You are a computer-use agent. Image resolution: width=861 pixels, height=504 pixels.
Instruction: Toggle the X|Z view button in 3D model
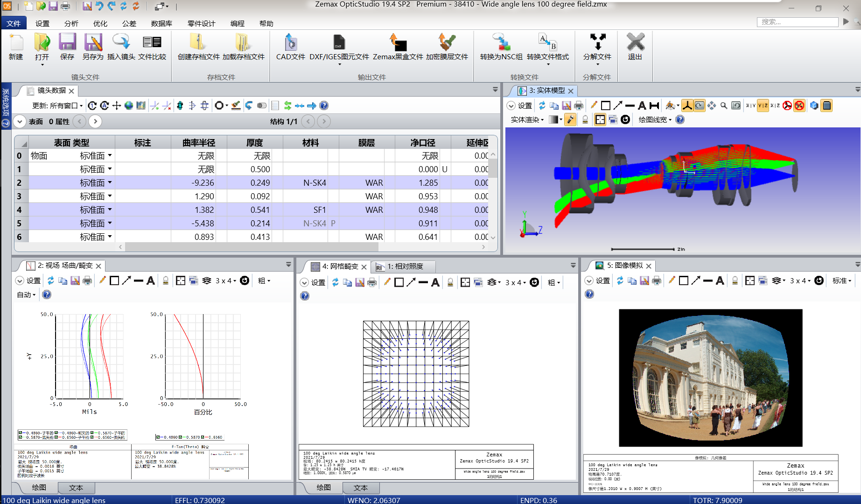775,105
